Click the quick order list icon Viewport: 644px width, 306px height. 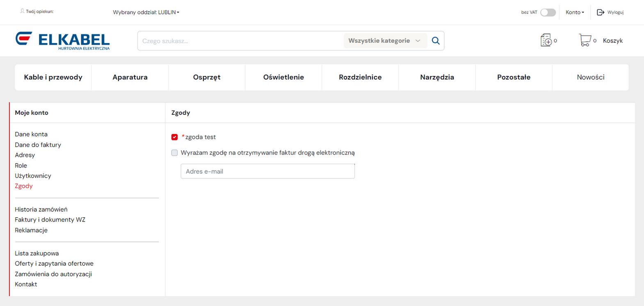546,40
